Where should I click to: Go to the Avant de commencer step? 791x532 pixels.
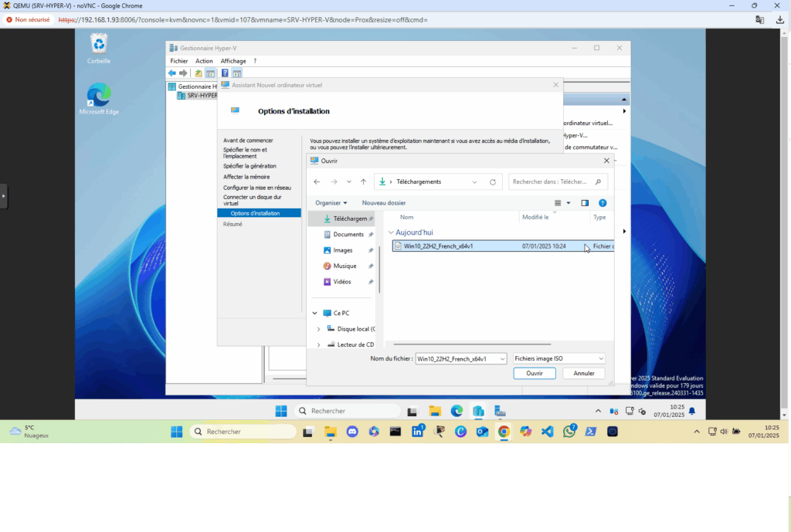click(x=248, y=141)
